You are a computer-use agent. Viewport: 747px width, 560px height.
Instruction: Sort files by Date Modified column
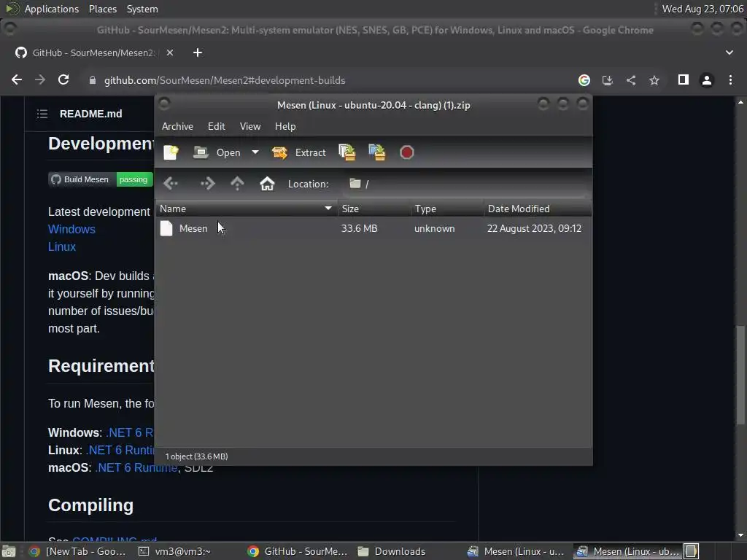[x=538, y=209]
